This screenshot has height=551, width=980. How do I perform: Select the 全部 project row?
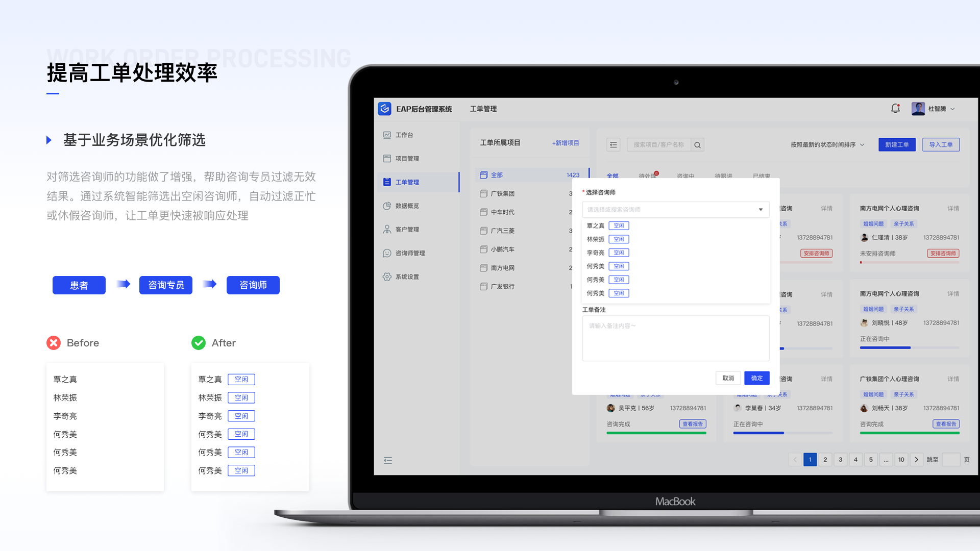tap(532, 175)
